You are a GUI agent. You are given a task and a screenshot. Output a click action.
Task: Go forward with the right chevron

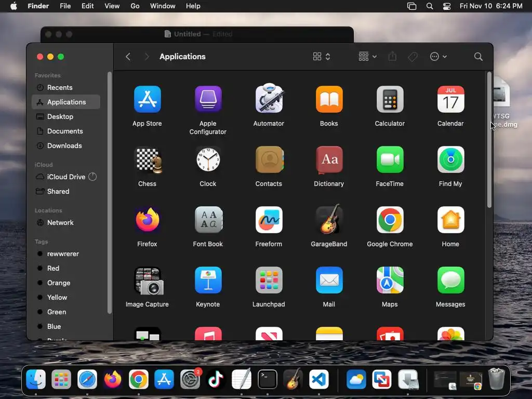point(147,57)
